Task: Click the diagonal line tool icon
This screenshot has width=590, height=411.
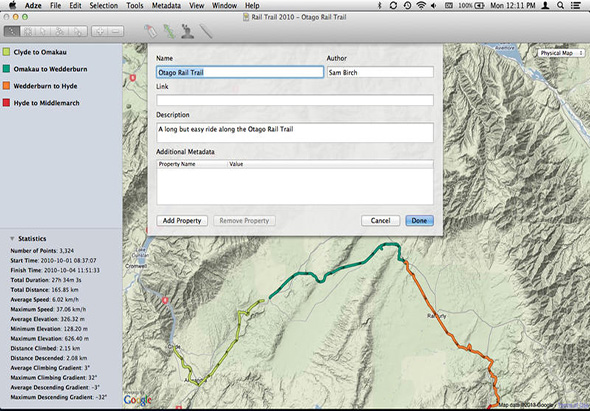Action: (x=206, y=32)
